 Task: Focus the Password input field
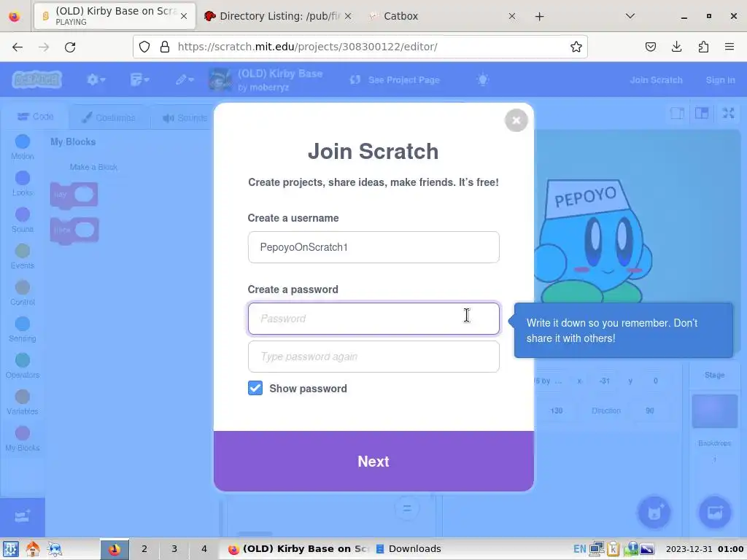pos(373,319)
